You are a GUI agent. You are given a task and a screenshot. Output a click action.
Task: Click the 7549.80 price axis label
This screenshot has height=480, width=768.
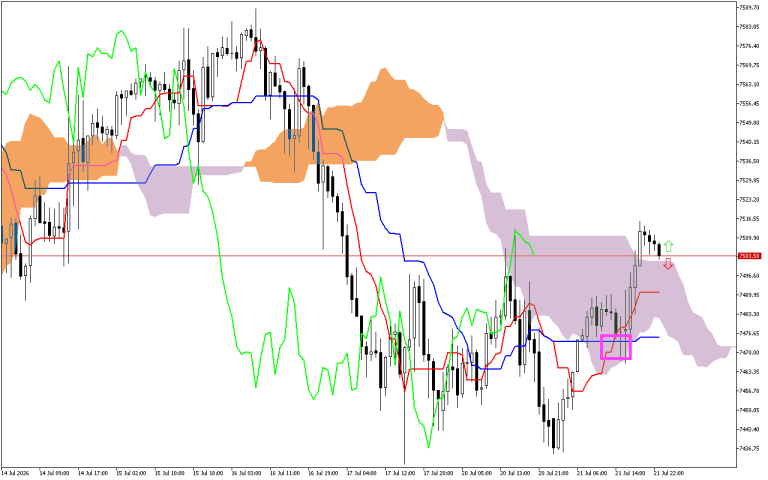(x=749, y=122)
